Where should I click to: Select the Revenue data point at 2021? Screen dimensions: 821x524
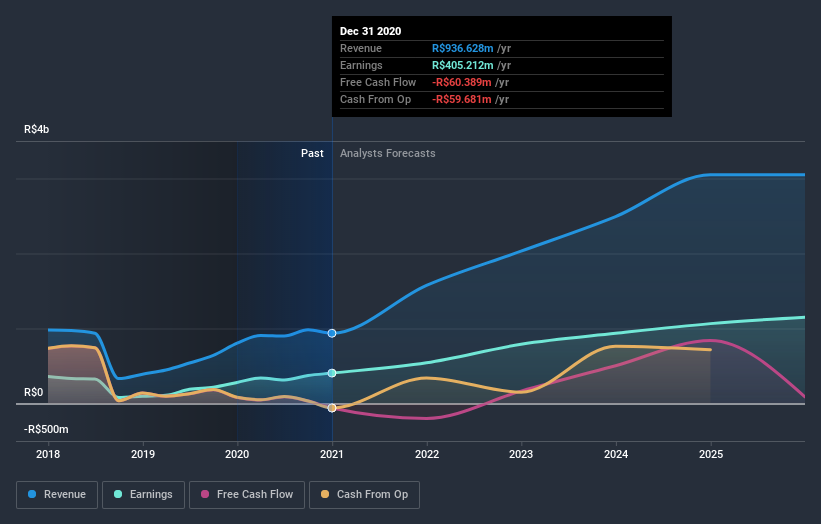point(332,333)
